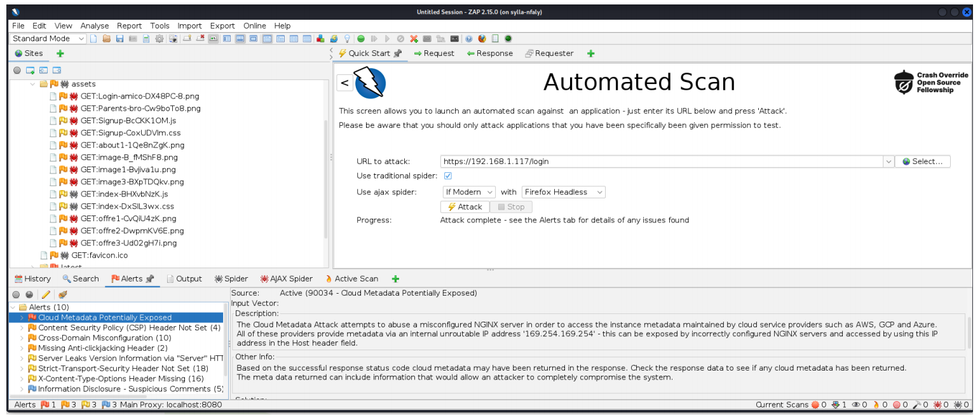Screen dimensions: 980x417
Task: Switch to the Requester tab
Action: coord(549,53)
